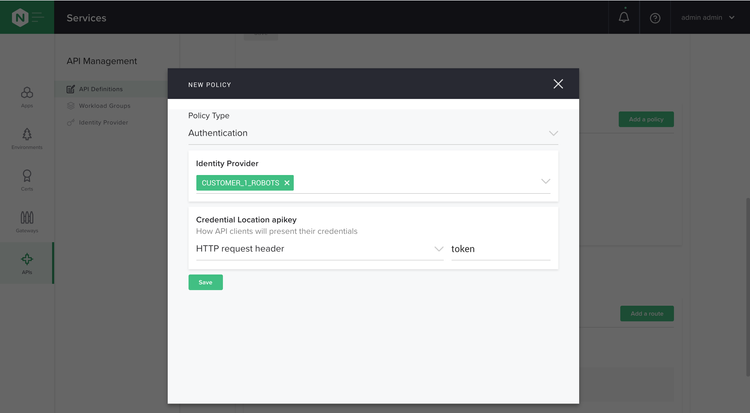Open Identity Provider menu item
This screenshot has height=413, width=750.
98,123
